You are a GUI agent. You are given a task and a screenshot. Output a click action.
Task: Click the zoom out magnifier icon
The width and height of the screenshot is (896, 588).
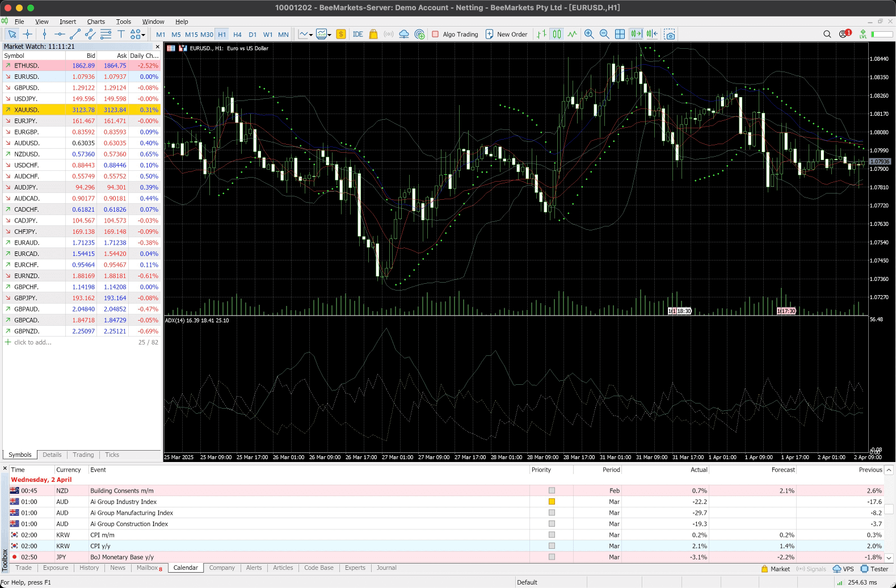(x=604, y=34)
